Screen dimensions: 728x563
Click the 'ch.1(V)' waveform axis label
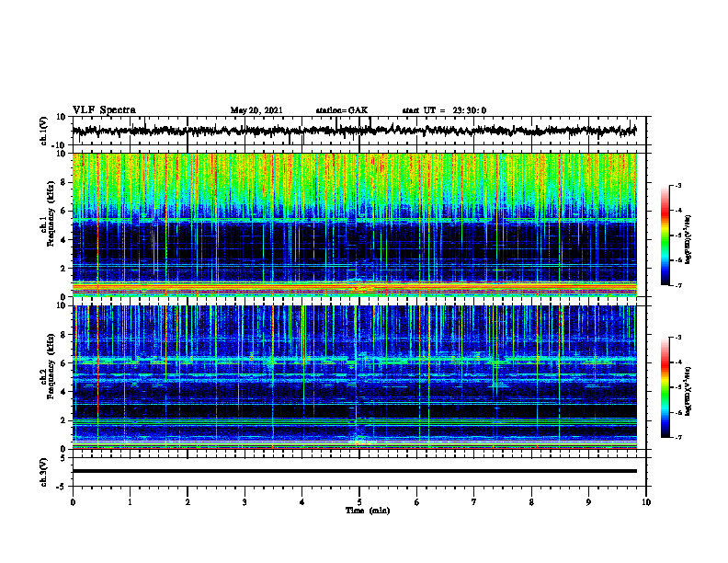coord(44,131)
